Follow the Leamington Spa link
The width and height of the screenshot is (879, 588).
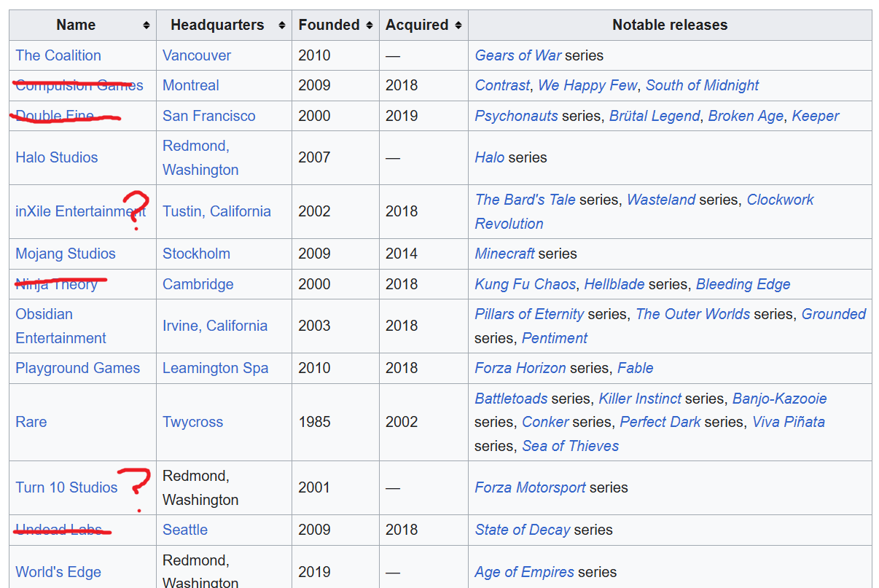[216, 368]
